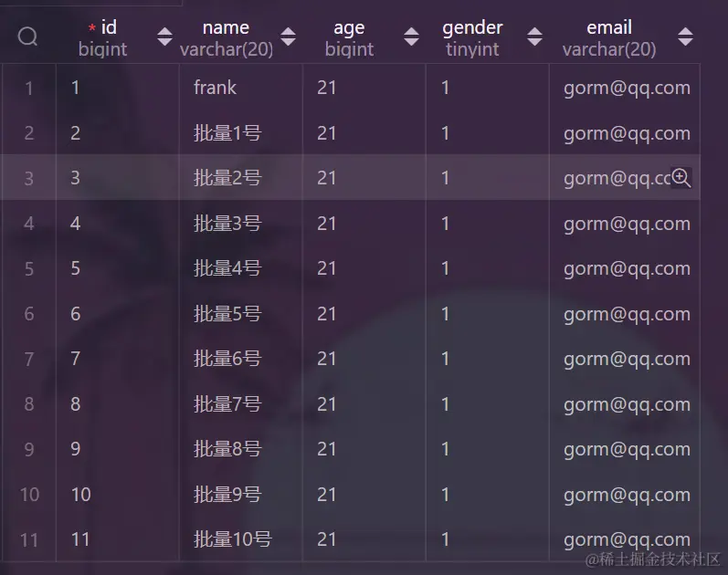This screenshot has width=728, height=575.
Task: Select the name cell '批量7号'
Action: click(x=241, y=403)
